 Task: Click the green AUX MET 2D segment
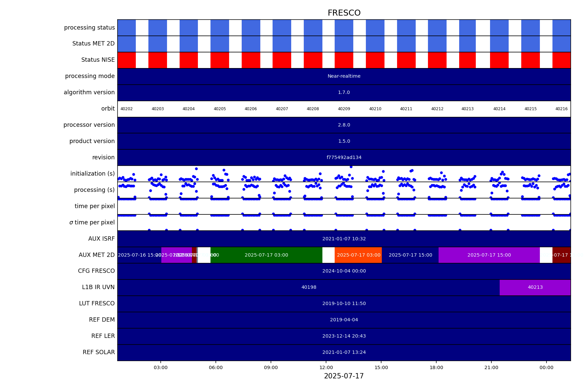266,255
